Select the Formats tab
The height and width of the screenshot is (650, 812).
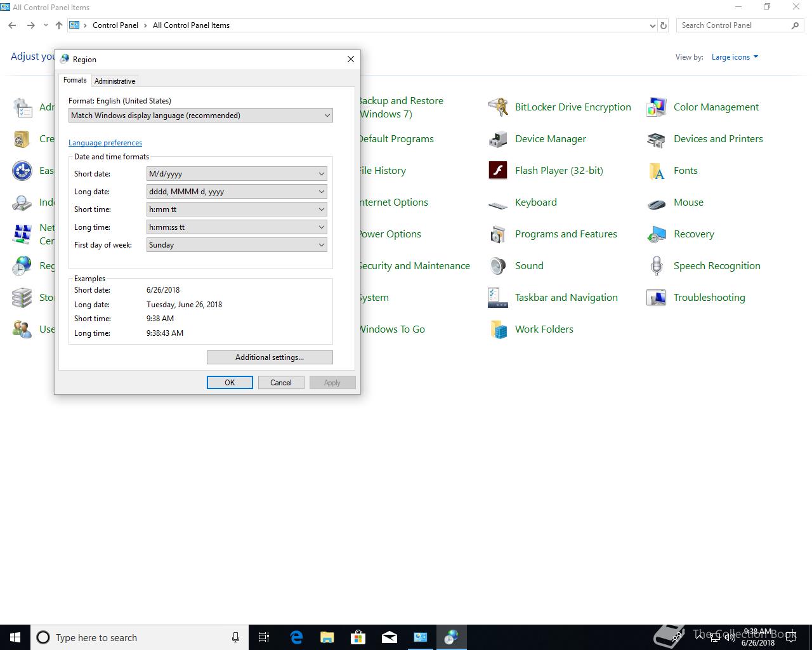click(75, 80)
